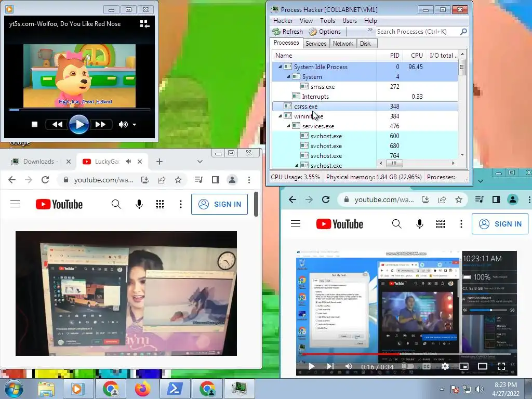Open the Help menu in Process Hacker

(370, 21)
